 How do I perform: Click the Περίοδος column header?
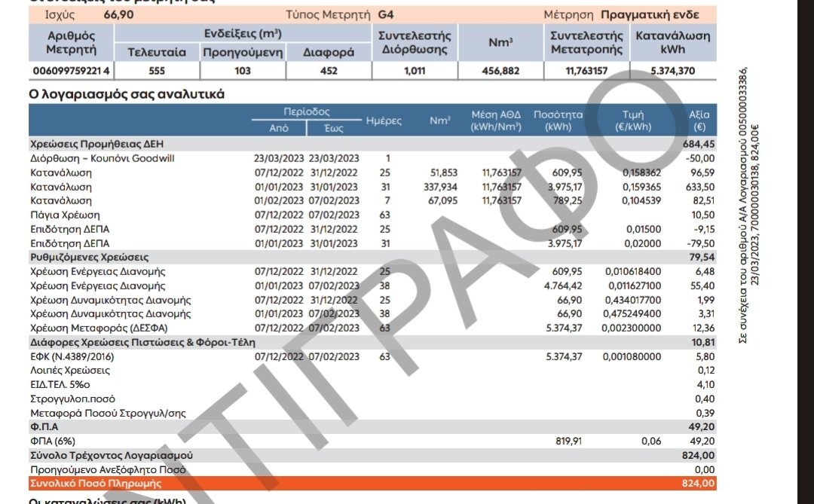click(x=306, y=111)
